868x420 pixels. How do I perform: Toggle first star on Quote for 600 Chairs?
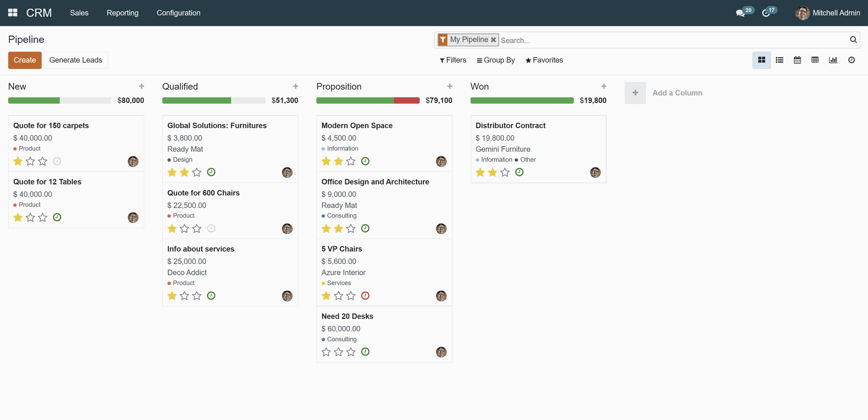172,229
